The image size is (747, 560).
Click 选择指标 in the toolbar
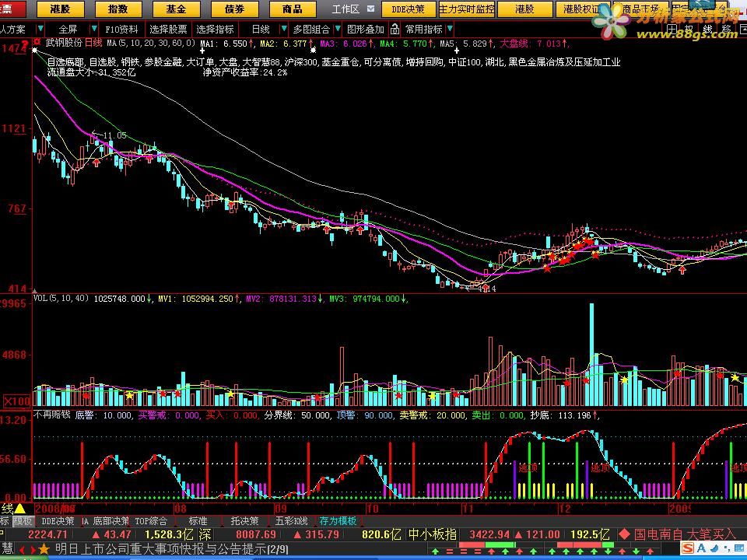(215, 29)
